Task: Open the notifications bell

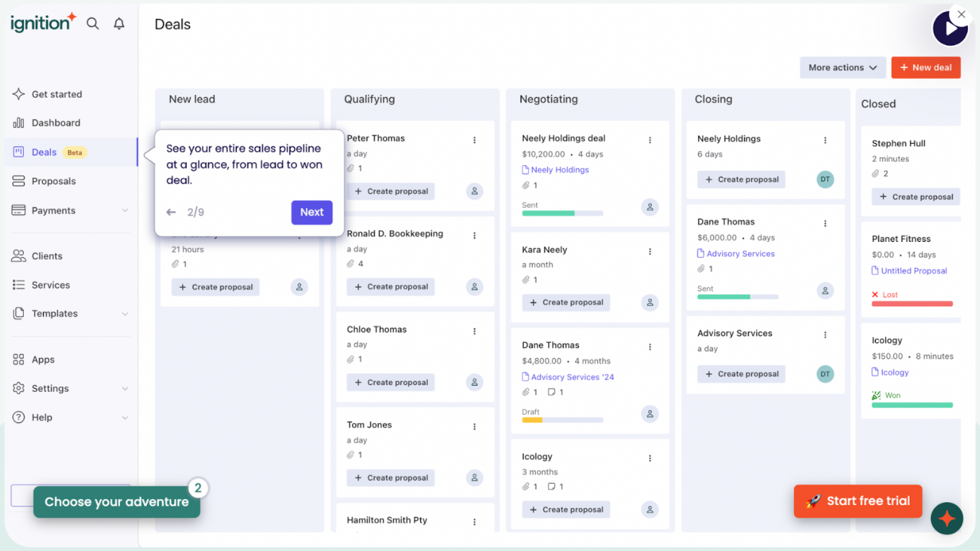Action: click(119, 24)
